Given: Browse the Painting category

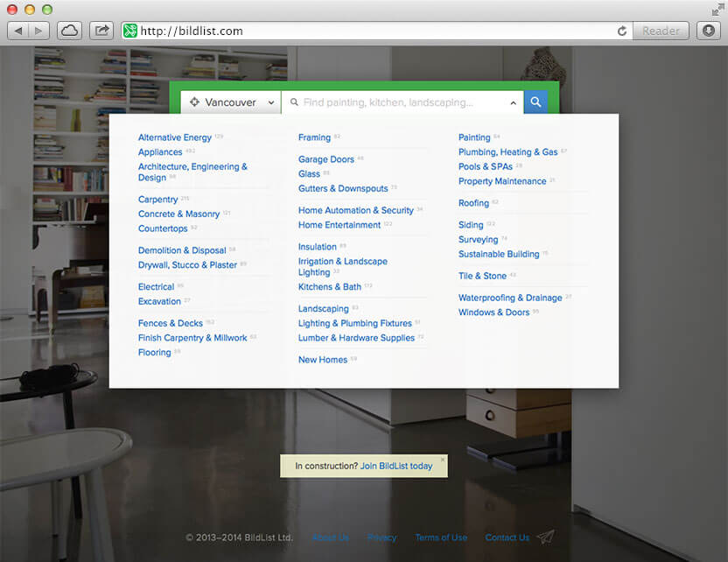Looking at the screenshot, I should (x=474, y=137).
